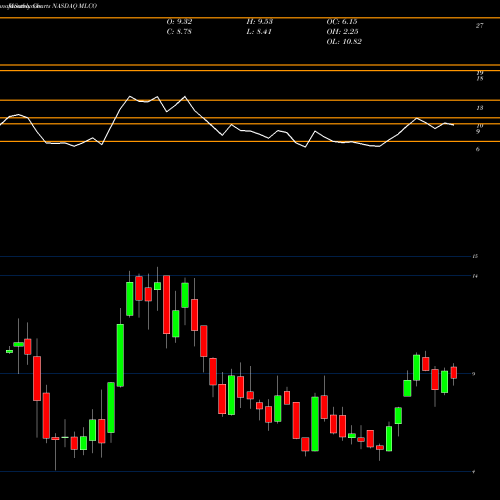
Task: Select the 4 label on candlestick axis
Action: (474, 472)
